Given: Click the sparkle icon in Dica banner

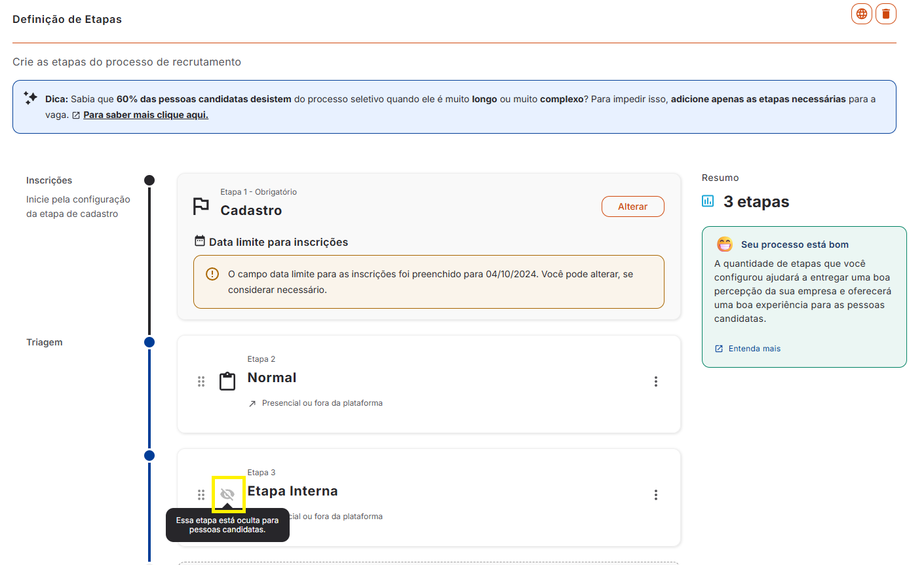Looking at the screenshot, I should pos(31,98).
